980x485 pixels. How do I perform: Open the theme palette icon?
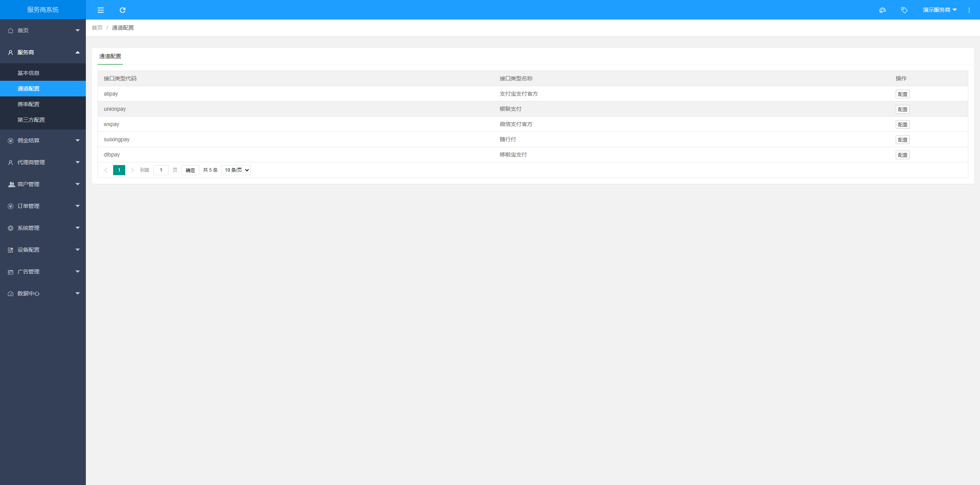tap(882, 10)
